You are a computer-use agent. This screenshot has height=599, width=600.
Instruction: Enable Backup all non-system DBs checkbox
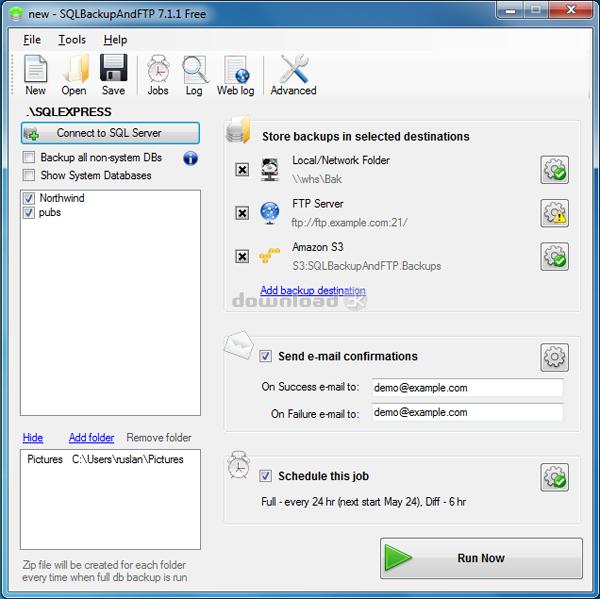pos(29,158)
